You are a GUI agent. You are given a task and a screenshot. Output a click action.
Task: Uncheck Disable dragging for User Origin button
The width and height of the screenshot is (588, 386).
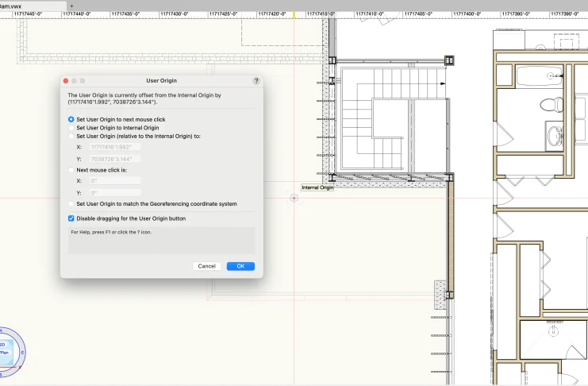click(71, 218)
